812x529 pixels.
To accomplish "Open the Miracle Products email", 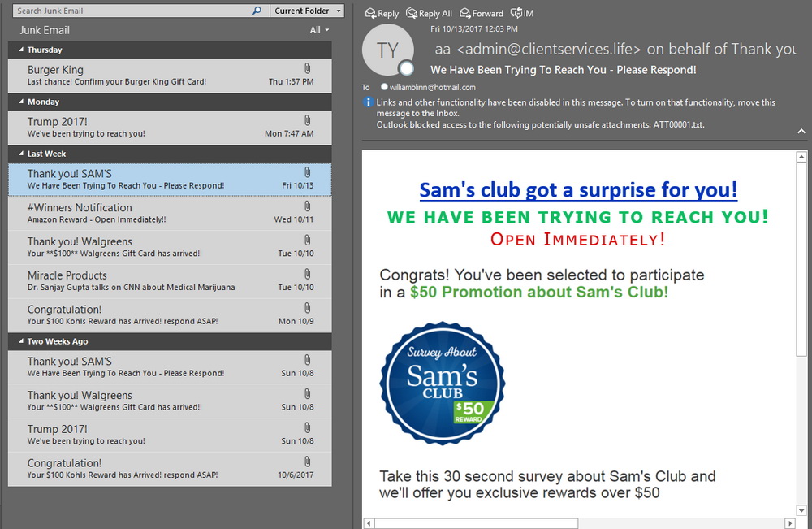I will [x=170, y=281].
